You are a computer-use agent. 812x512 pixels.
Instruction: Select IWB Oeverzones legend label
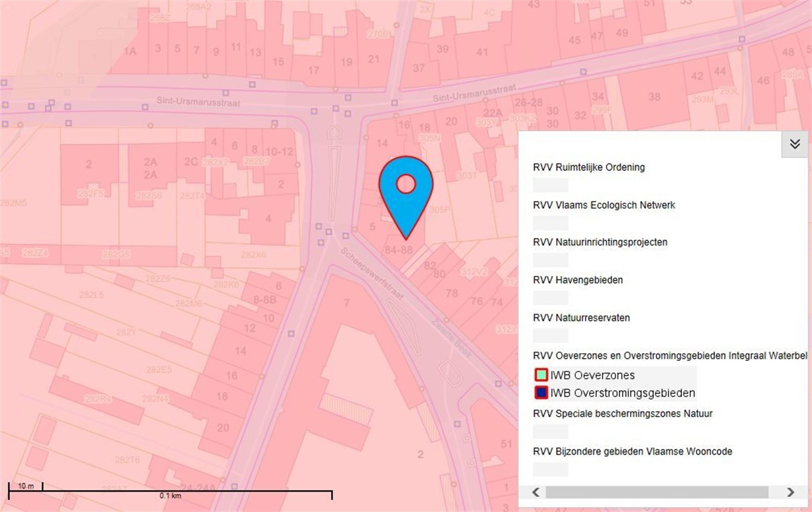(592, 375)
